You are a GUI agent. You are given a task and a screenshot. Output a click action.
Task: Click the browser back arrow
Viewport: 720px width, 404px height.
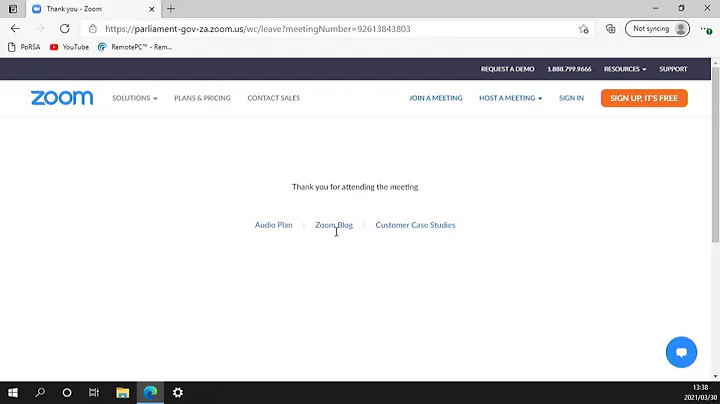click(15, 28)
